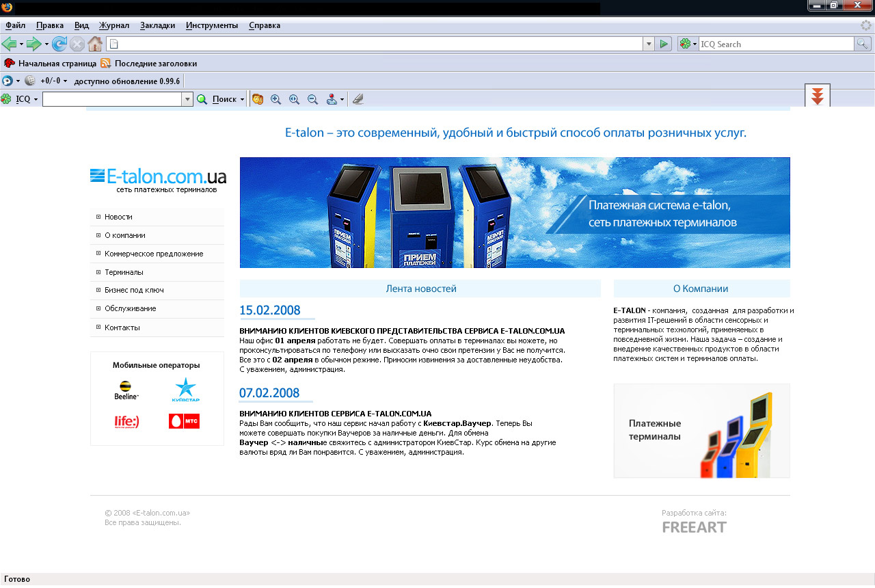Open the Терминалы sidebar link
This screenshot has height=588, width=875.
(124, 272)
